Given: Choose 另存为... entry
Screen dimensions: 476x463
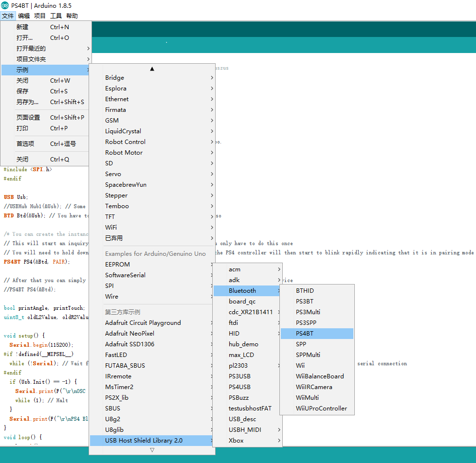Looking at the screenshot, I should pyautogui.click(x=46, y=102).
